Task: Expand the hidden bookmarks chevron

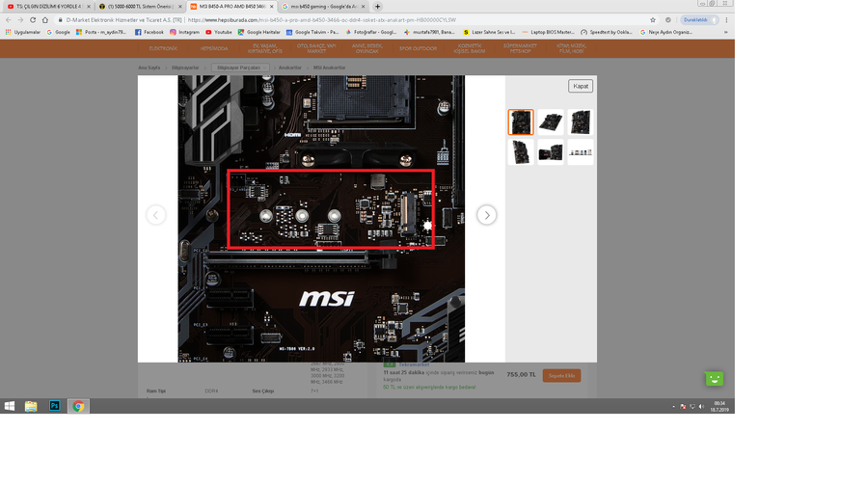Action: tap(725, 32)
